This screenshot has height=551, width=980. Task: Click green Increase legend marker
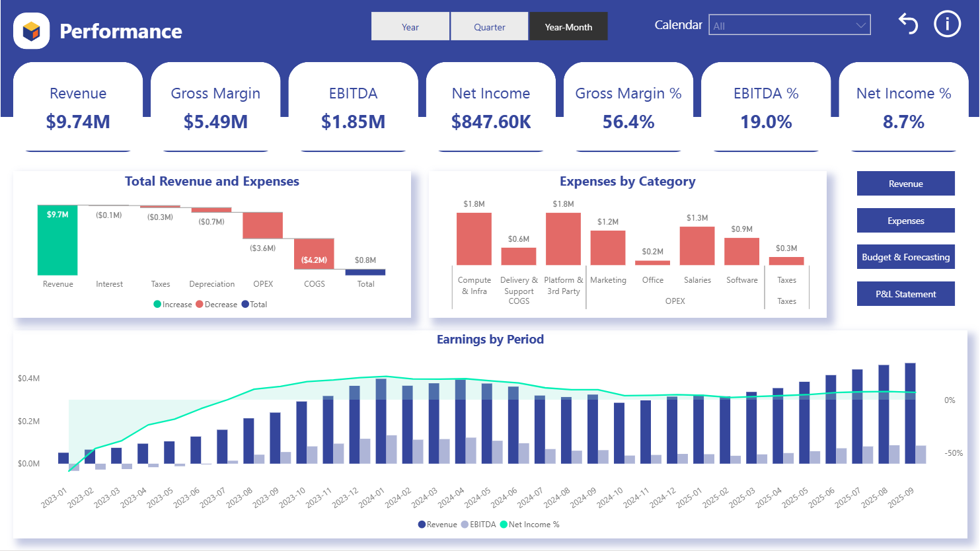click(157, 305)
